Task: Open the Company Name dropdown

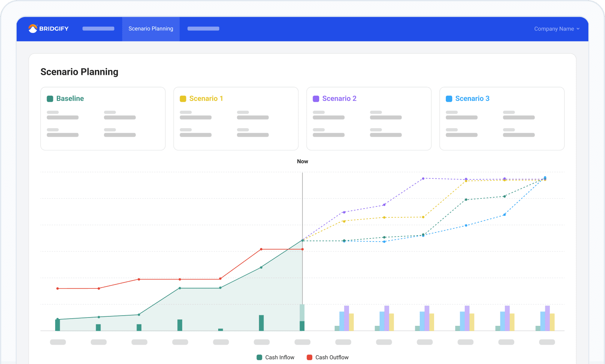Action: pyautogui.click(x=556, y=29)
